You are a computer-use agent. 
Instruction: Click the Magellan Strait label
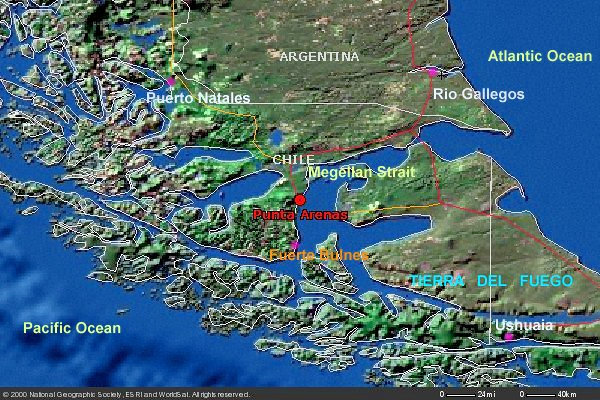pos(357,172)
